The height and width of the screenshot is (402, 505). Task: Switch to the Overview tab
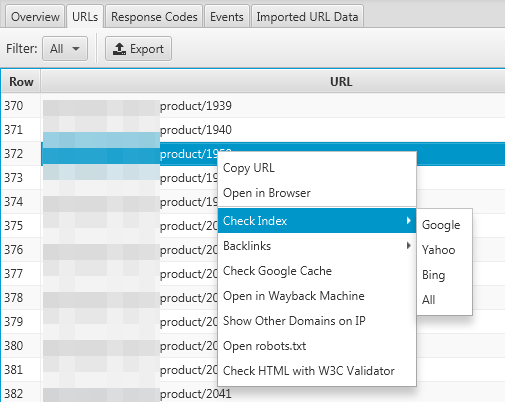coord(35,17)
